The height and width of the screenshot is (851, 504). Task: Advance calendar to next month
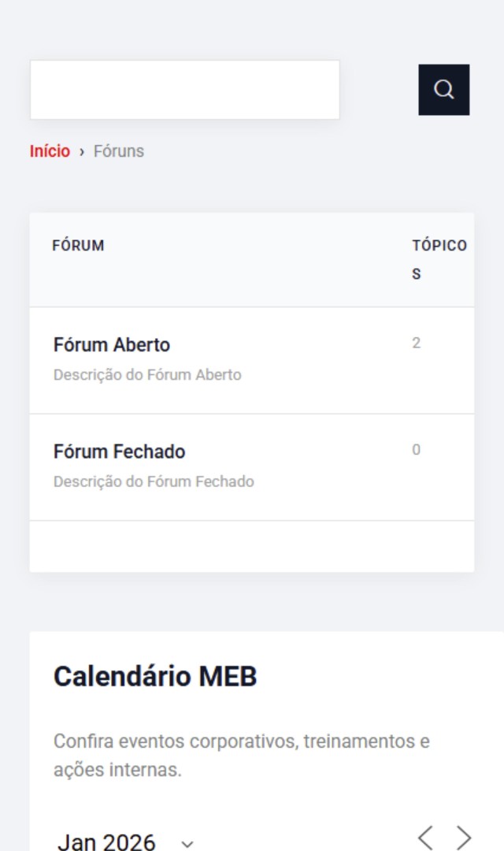tap(465, 837)
